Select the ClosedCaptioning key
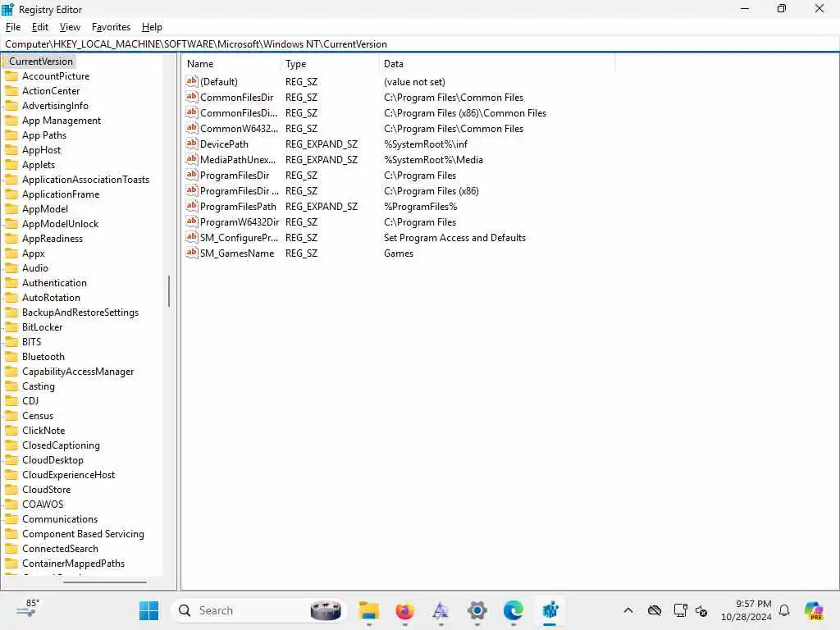 pyautogui.click(x=61, y=445)
